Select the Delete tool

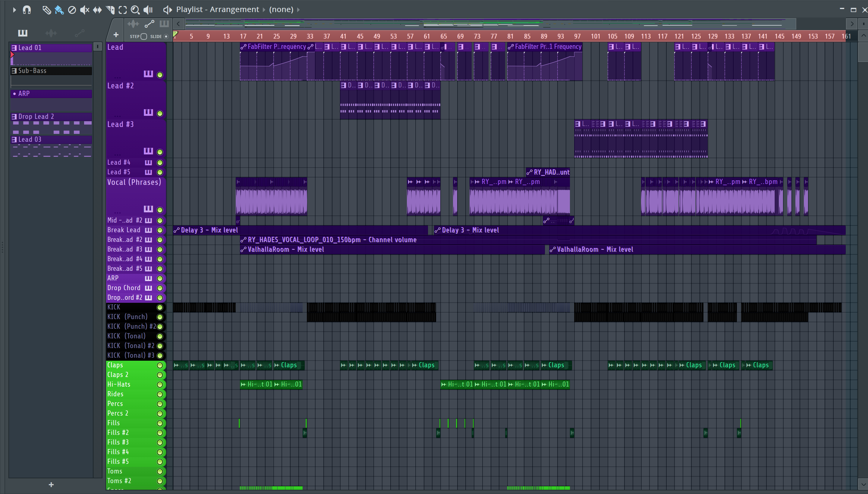[x=72, y=10]
